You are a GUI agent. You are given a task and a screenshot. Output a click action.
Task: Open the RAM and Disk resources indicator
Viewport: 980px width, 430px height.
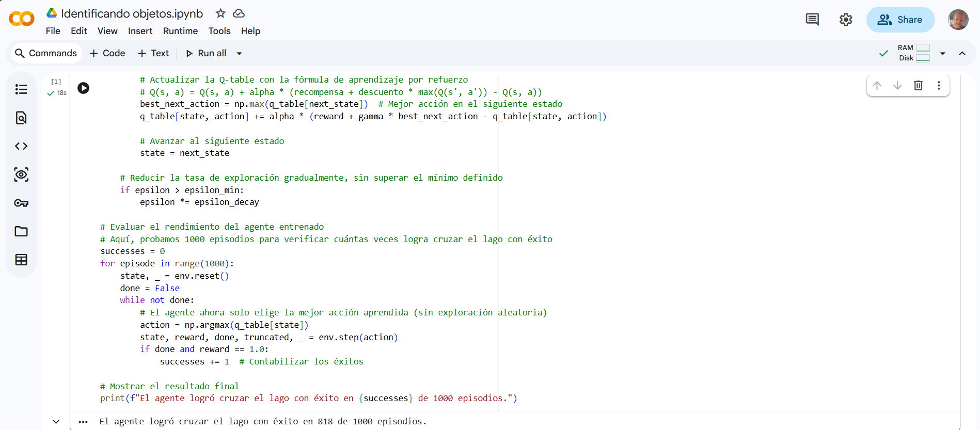(914, 53)
